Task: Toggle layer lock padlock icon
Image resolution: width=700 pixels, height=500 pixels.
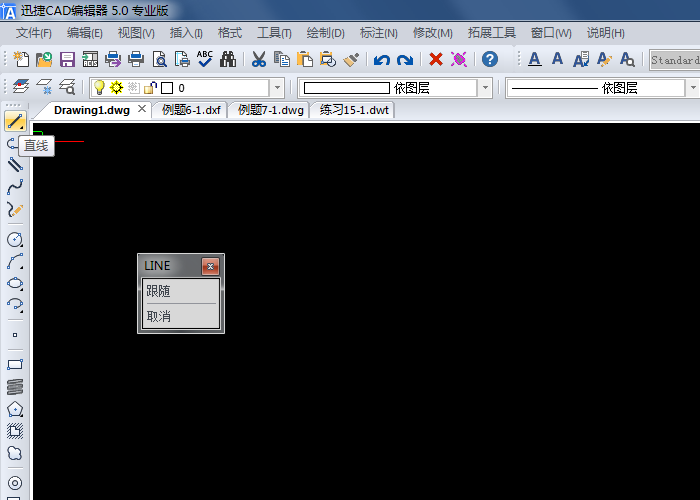Action: coord(150,88)
